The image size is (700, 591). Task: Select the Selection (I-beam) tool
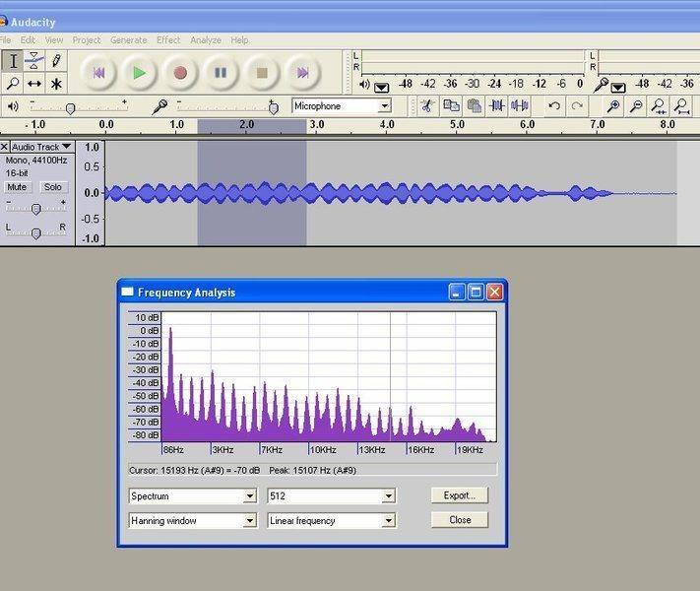[x=13, y=61]
